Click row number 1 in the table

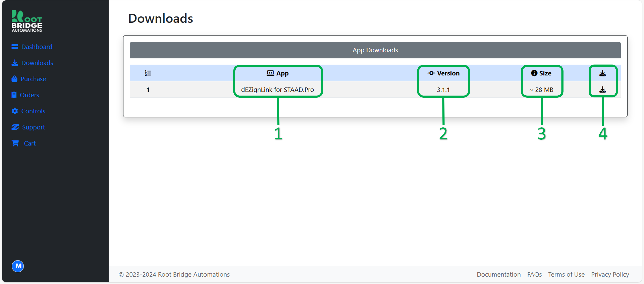click(x=148, y=90)
